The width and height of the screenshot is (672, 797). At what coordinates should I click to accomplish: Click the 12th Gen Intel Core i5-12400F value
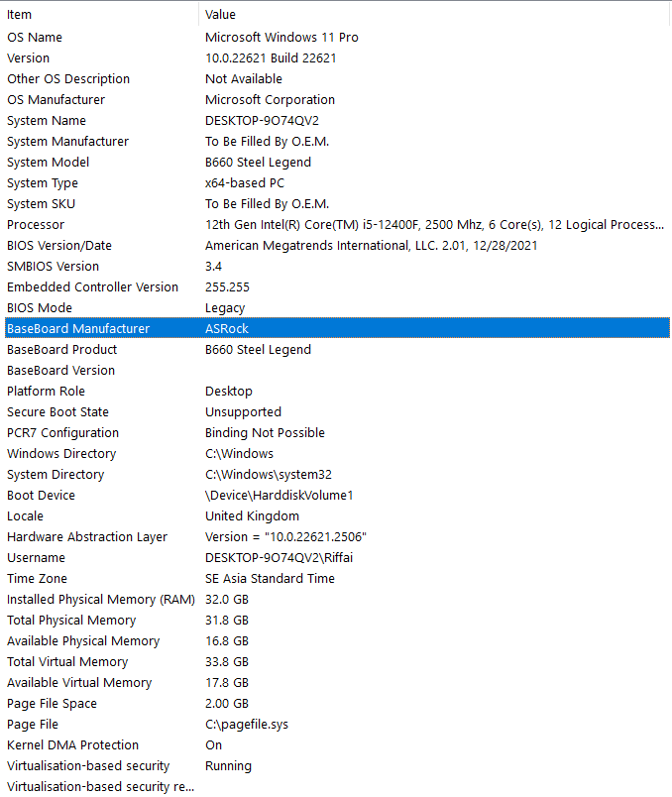tap(434, 225)
